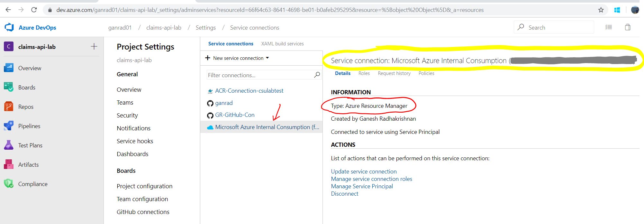The height and width of the screenshot is (224, 644).
Task: Switch to the XAML build services tab
Action: point(282,43)
